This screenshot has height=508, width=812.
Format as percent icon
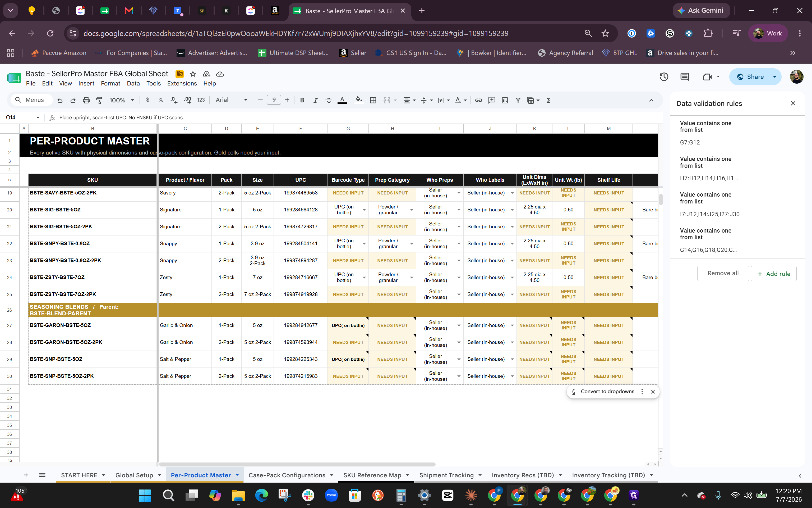(161, 100)
